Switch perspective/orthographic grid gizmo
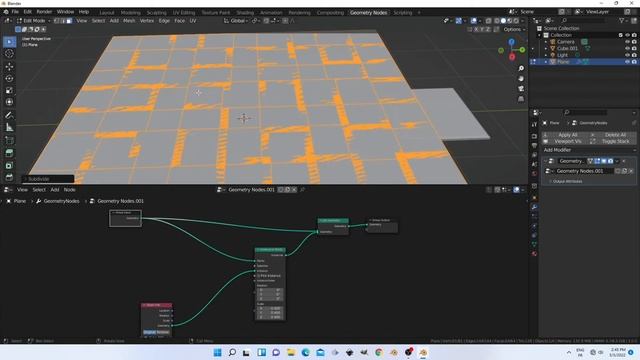Screen dimensions: 640x360 pos(521,99)
